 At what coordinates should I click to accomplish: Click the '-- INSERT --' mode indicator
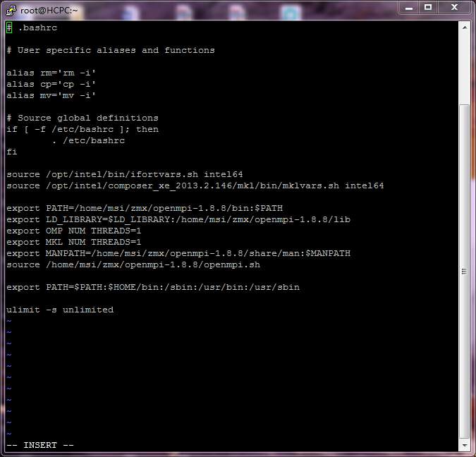coord(40,446)
